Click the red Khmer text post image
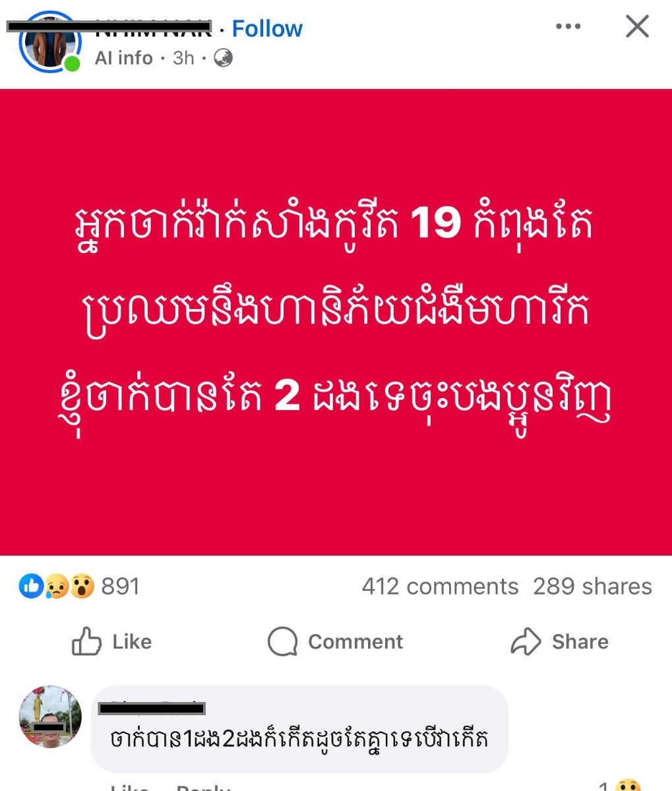672x791 pixels. [x=336, y=322]
